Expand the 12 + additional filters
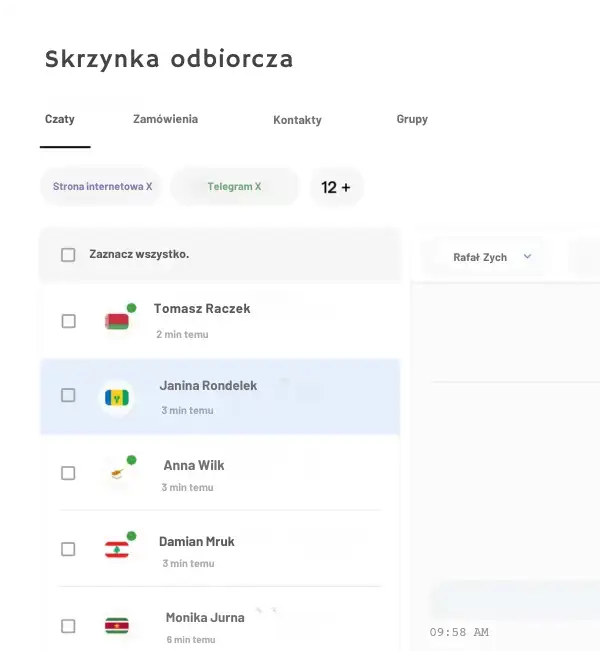The image size is (600, 651). 336,187
